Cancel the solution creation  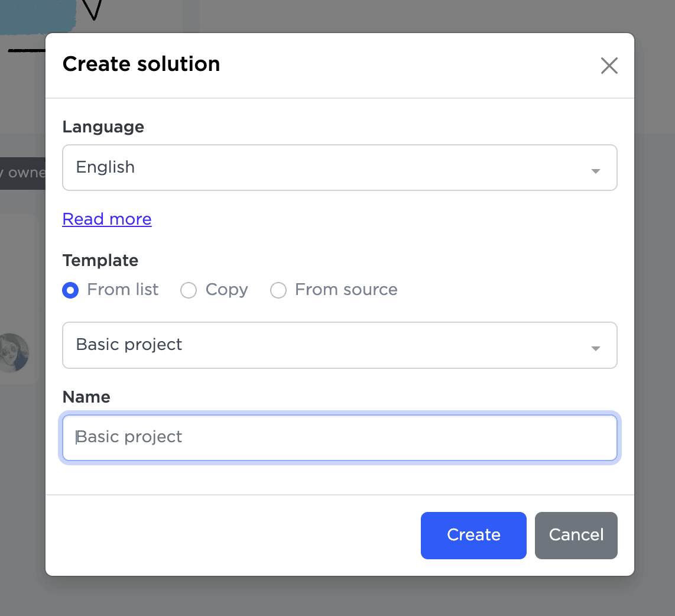[576, 535]
